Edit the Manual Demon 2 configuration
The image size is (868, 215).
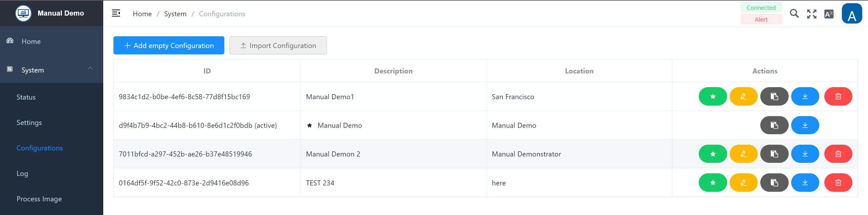click(743, 154)
